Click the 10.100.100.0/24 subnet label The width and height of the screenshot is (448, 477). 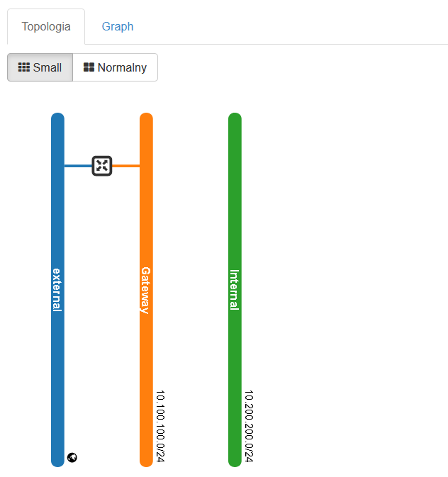[x=160, y=427]
